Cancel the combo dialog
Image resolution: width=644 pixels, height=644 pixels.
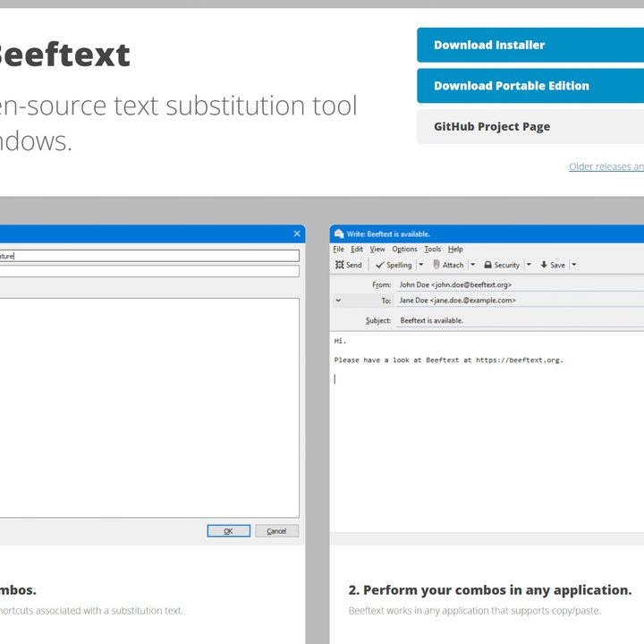[x=276, y=530]
